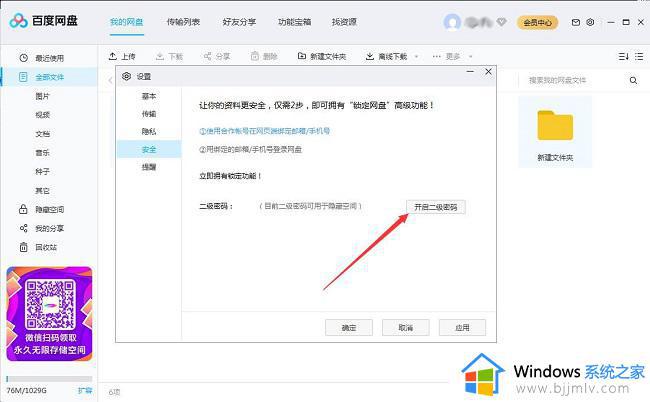Select 文档 in the sidebar

coord(42,134)
